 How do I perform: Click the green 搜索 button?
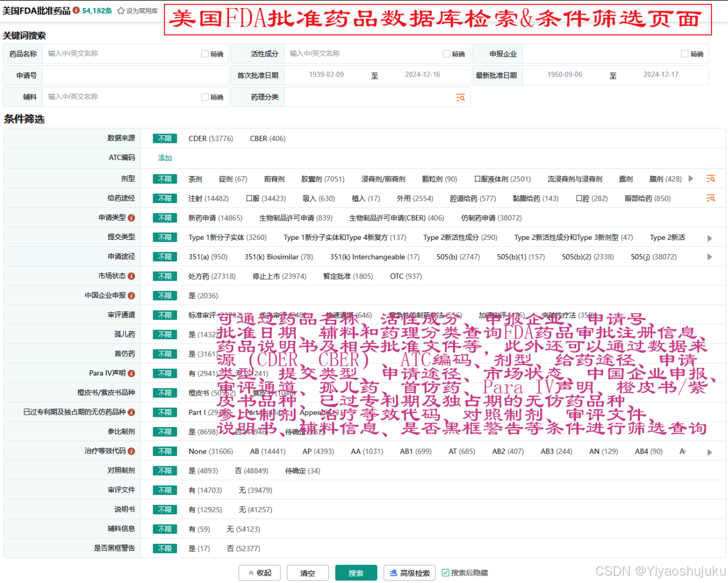click(356, 573)
